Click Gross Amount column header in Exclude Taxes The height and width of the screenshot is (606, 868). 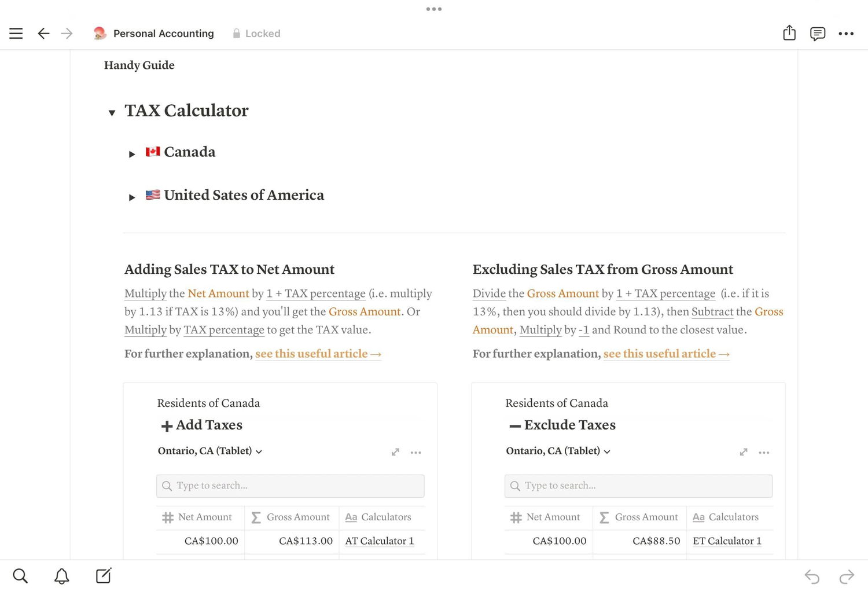(640, 517)
